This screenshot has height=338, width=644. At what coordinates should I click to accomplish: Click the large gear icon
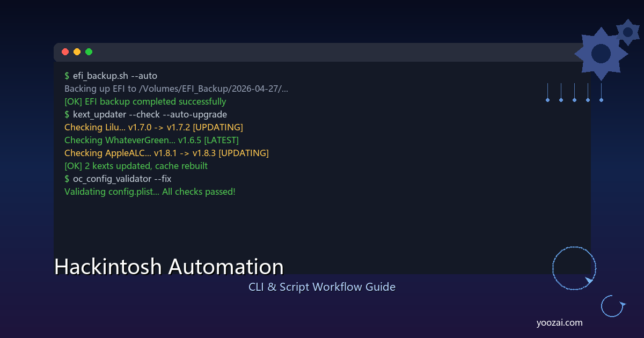coord(601,54)
